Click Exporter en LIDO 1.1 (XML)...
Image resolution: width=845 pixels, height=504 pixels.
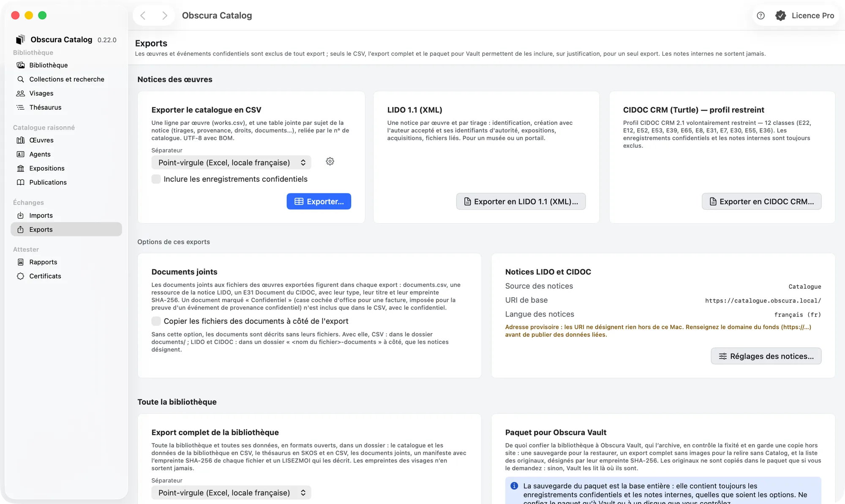[521, 201]
